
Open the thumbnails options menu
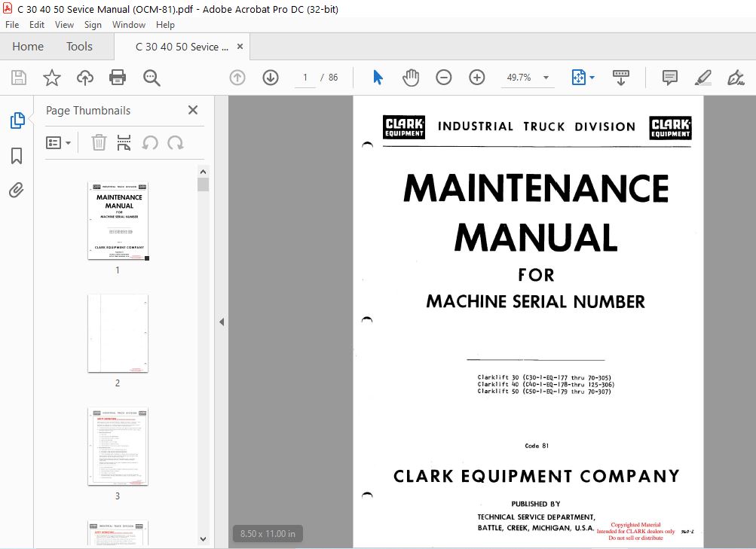(58, 143)
